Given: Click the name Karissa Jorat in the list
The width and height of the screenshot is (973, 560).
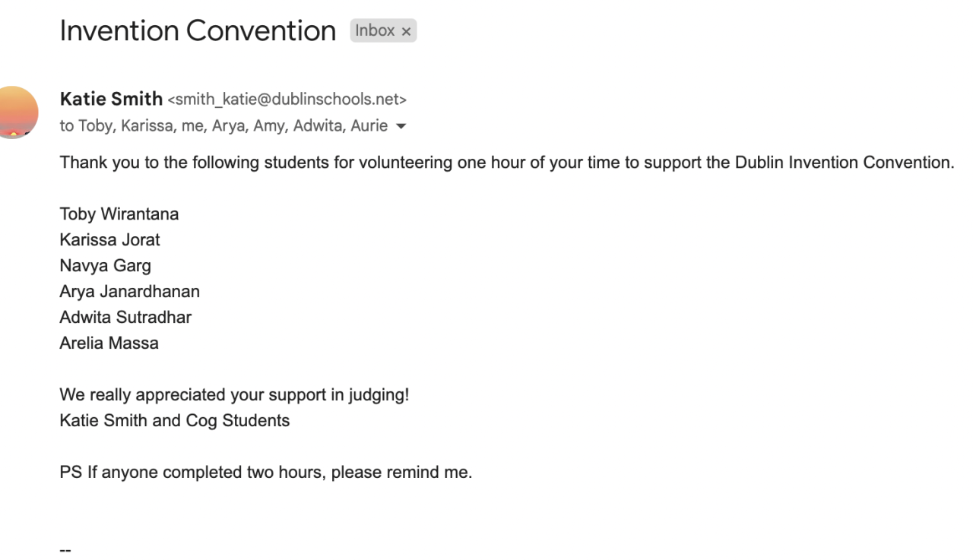Looking at the screenshot, I should tap(109, 240).
